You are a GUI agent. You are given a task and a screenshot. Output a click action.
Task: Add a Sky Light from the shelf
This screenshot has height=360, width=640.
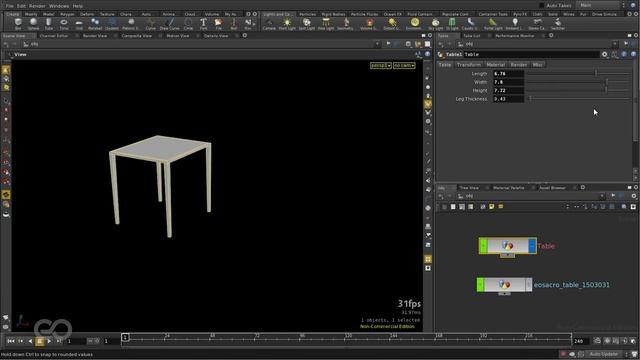coord(436,24)
